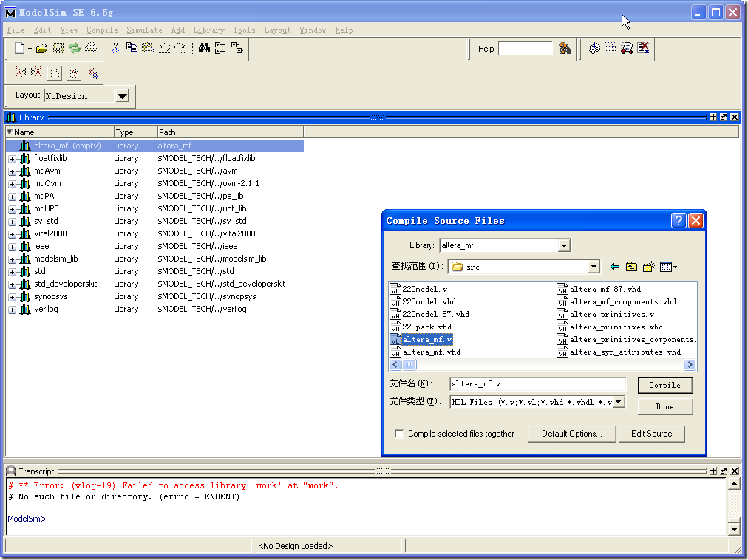Image resolution: width=748 pixels, height=560 pixels.
Task: Click the Copy icon in the toolbar
Action: tap(132, 49)
